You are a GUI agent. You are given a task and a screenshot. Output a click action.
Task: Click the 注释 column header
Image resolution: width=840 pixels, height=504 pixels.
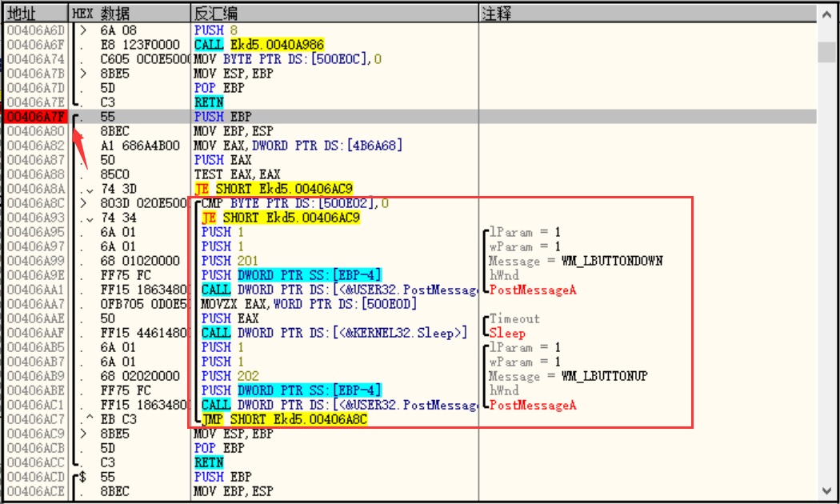[x=647, y=14]
